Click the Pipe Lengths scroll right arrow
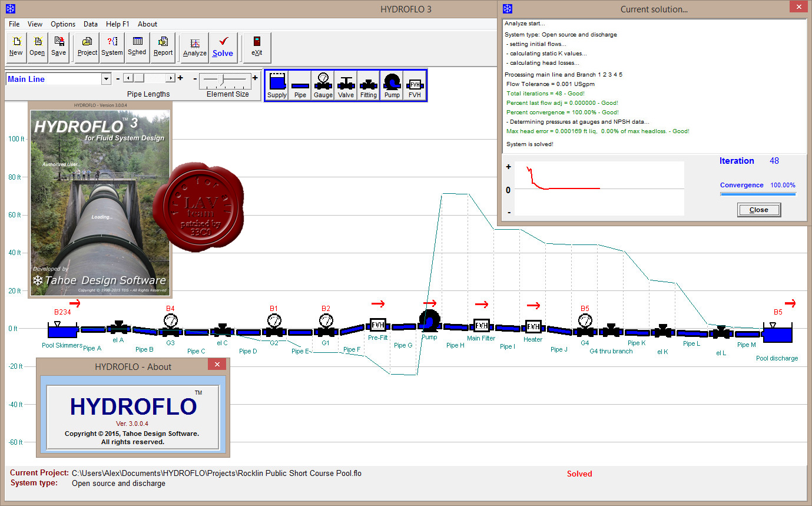Screen dimensions: 812x506 pyautogui.click(x=171, y=78)
